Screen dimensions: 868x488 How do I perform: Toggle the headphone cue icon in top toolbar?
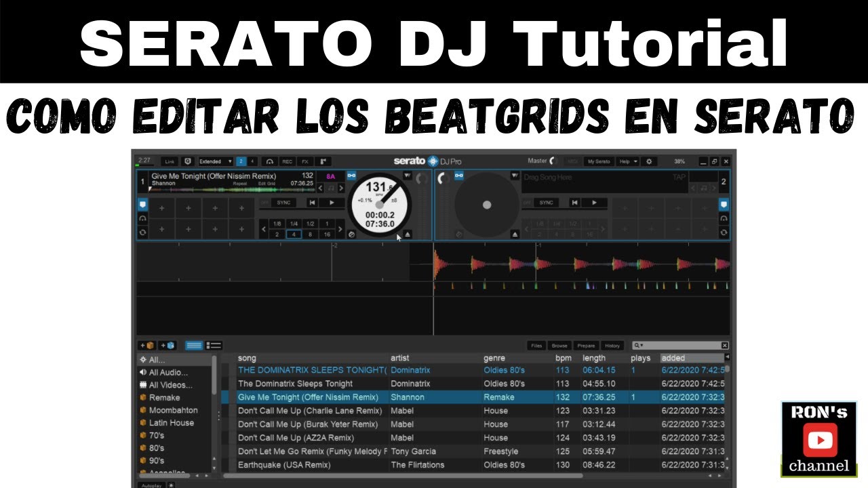click(269, 161)
